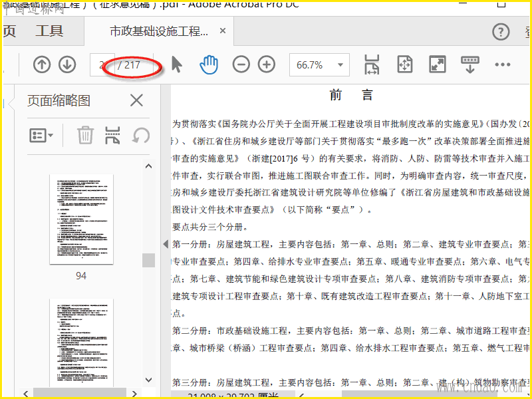Collapse the navigation pane with the left triangle
532x399 pixels.
click(x=166, y=244)
